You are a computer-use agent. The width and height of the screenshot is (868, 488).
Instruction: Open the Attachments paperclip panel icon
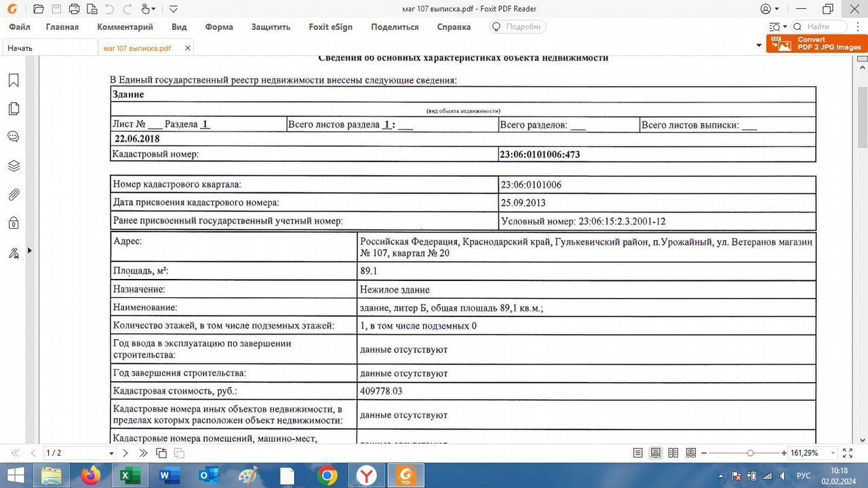pyautogui.click(x=13, y=195)
